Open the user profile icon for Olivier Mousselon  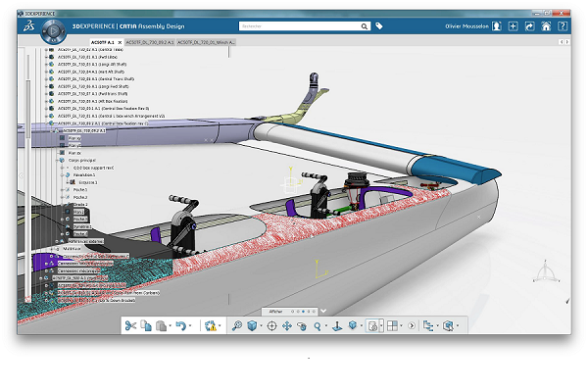point(497,25)
